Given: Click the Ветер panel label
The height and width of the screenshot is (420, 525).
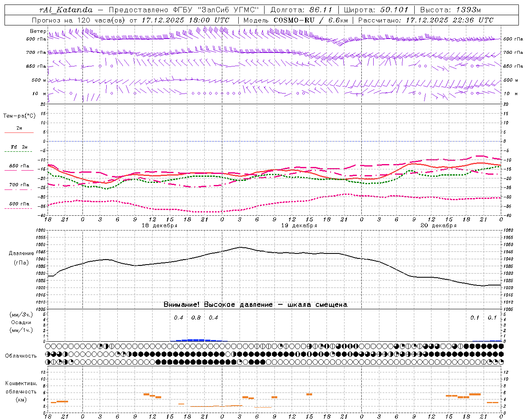Looking at the screenshot, I should pyautogui.click(x=38, y=31).
